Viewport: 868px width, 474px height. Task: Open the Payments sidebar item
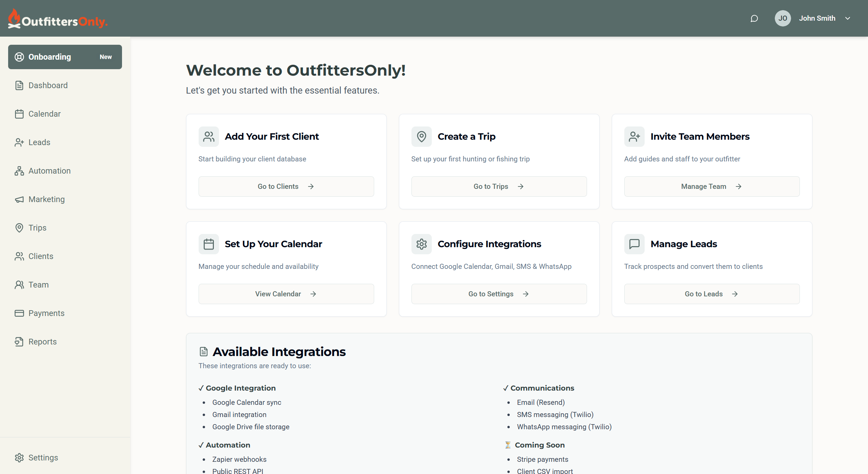click(46, 313)
